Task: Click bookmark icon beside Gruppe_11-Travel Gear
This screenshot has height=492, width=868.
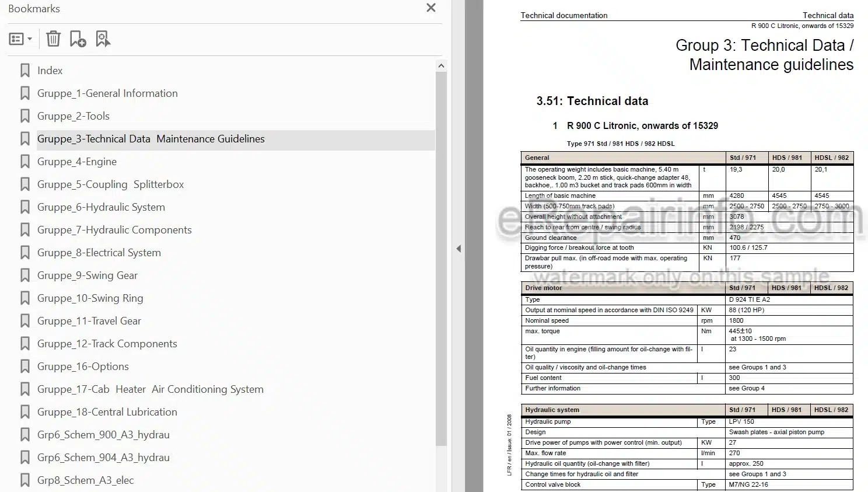Action: click(24, 321)
